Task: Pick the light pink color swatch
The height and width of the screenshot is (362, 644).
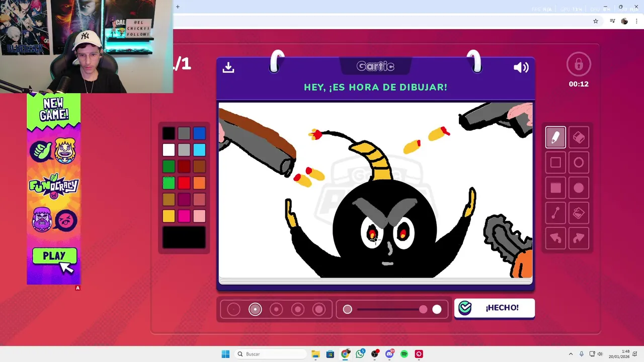Action: click(x=199, y=216)
